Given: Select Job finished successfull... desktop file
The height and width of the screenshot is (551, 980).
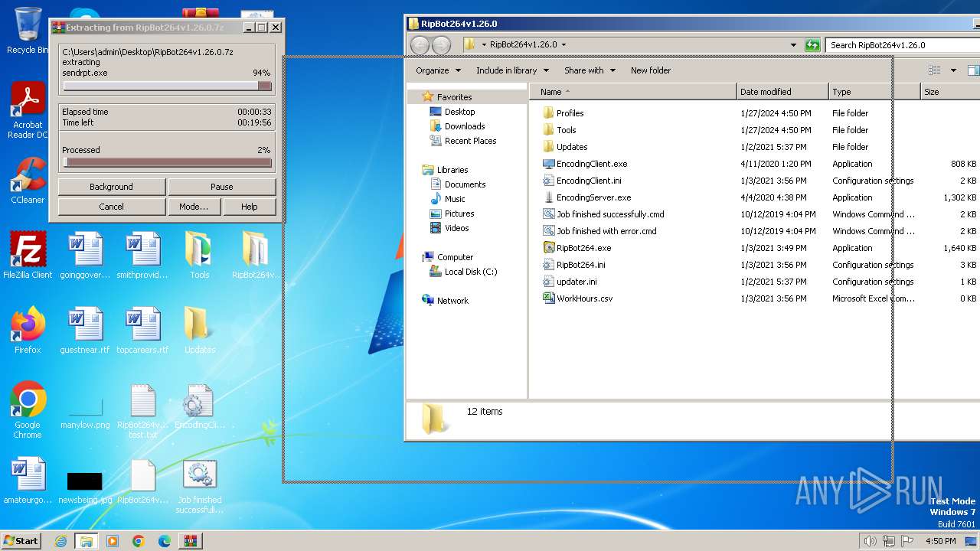Looking at the screenshot, I should [x=200, y=487].
